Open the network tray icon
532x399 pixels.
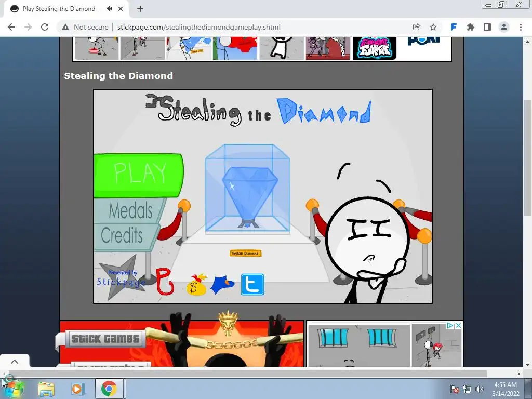click(467, 389)
